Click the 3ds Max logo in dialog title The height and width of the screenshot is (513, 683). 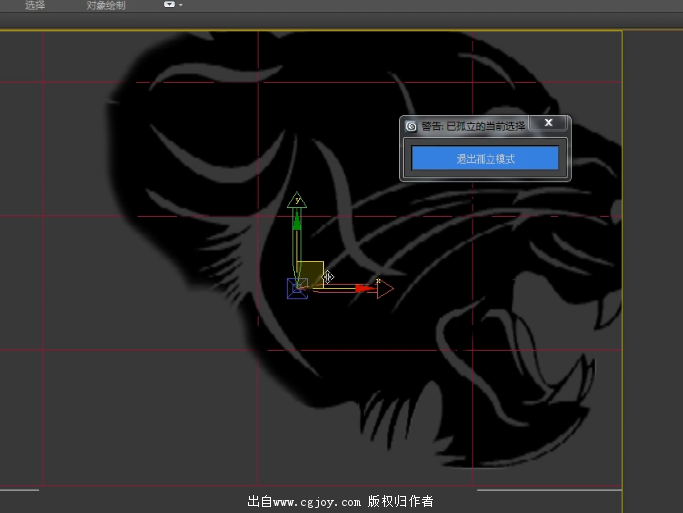click(411, 126)
